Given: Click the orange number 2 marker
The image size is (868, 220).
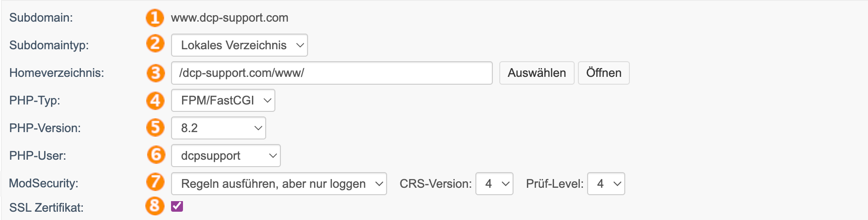Looking at the screenshot, I should (155, 44).
